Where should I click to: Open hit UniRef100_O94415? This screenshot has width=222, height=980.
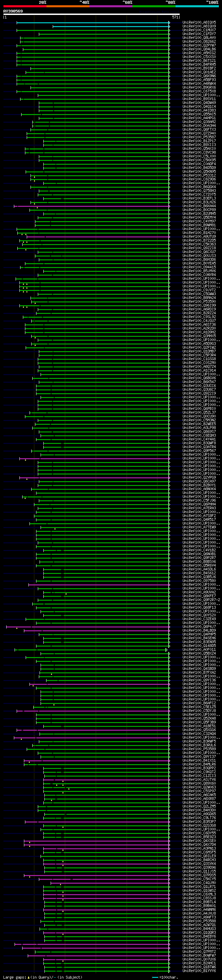pyautogui.click(x=199, y=267)
